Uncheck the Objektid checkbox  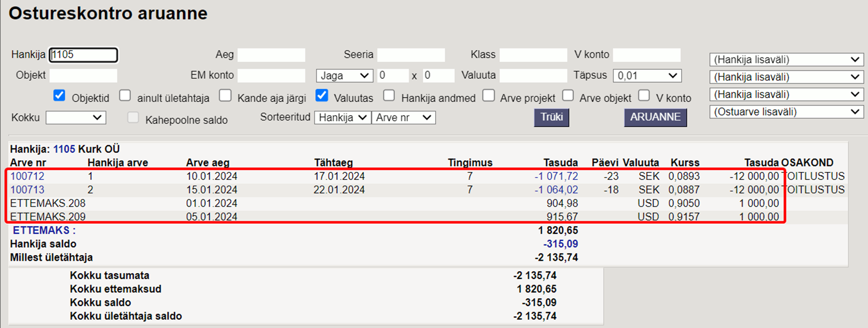[x=59, y=96]
